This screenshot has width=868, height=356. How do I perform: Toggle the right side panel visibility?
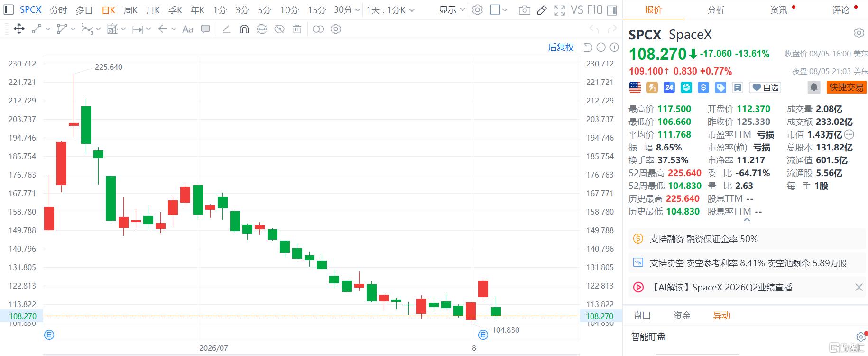coord(612,10)
